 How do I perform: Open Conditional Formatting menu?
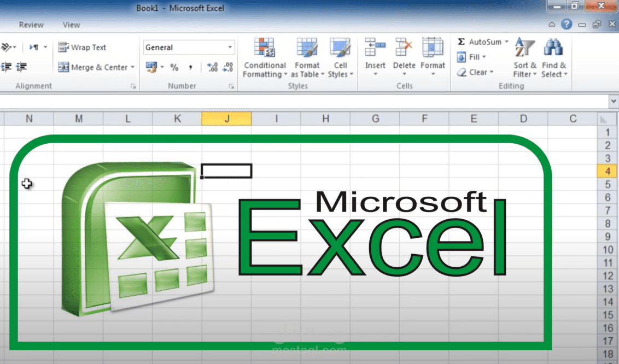pyautogui.click(x=265, y=58)
